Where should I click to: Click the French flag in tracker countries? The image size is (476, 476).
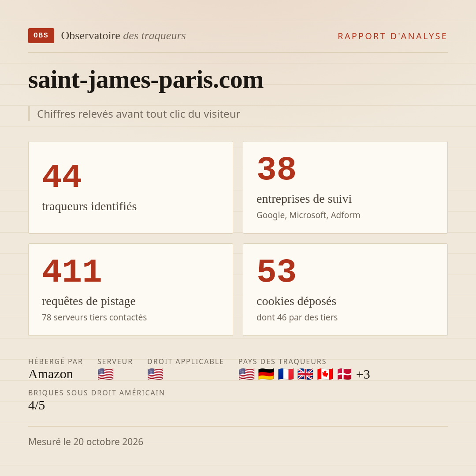point(286,374)
